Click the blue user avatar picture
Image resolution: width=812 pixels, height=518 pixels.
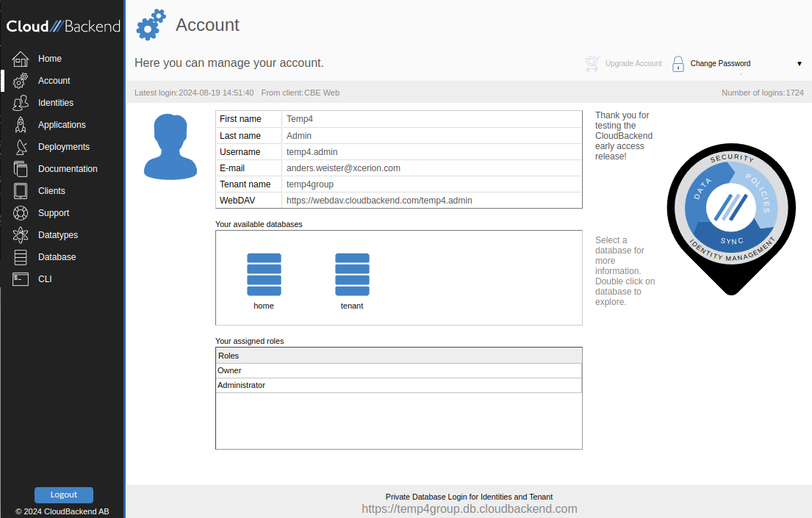click(x=170, y=147)
